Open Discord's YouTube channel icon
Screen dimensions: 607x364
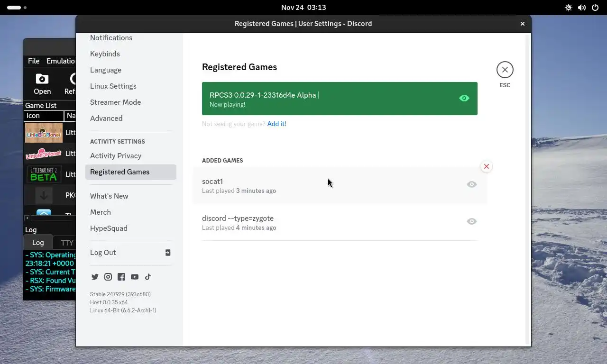pos(135,277)
